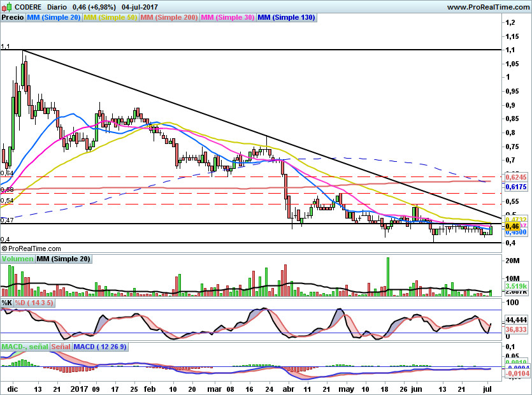Click the MACD (12 26 9) label

point(100,347)
